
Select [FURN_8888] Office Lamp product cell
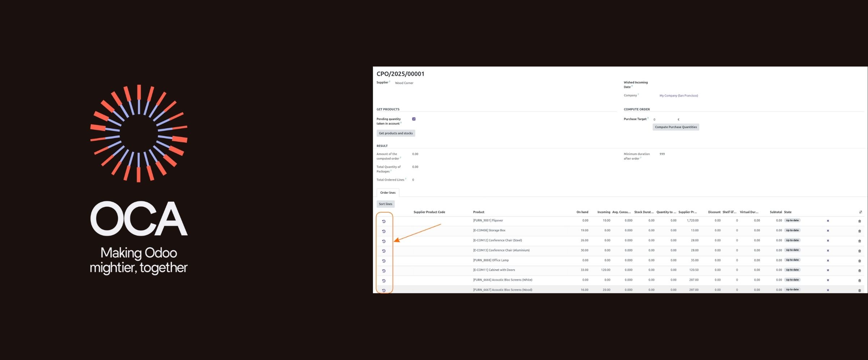pos(491,260)
